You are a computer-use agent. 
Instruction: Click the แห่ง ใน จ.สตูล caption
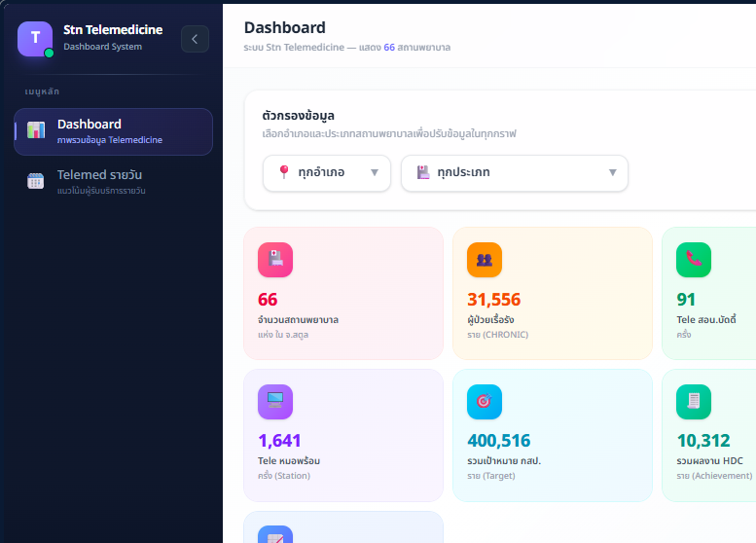click(283, 335)
